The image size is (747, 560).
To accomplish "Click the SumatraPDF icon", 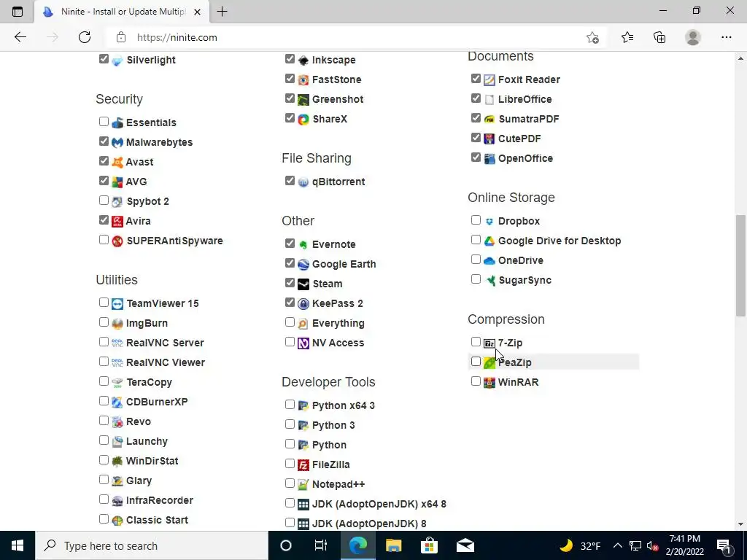I will (x=489, y=119).
